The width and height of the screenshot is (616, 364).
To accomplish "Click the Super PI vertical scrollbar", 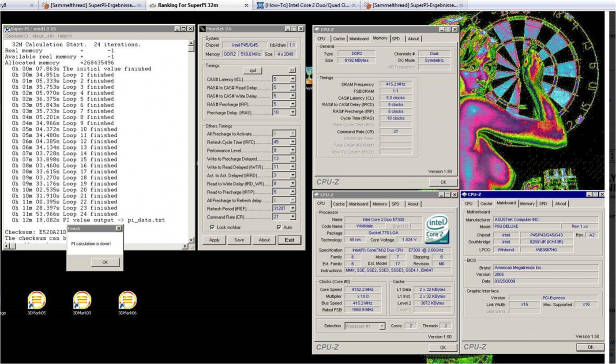I will click(x=191, y=141).
